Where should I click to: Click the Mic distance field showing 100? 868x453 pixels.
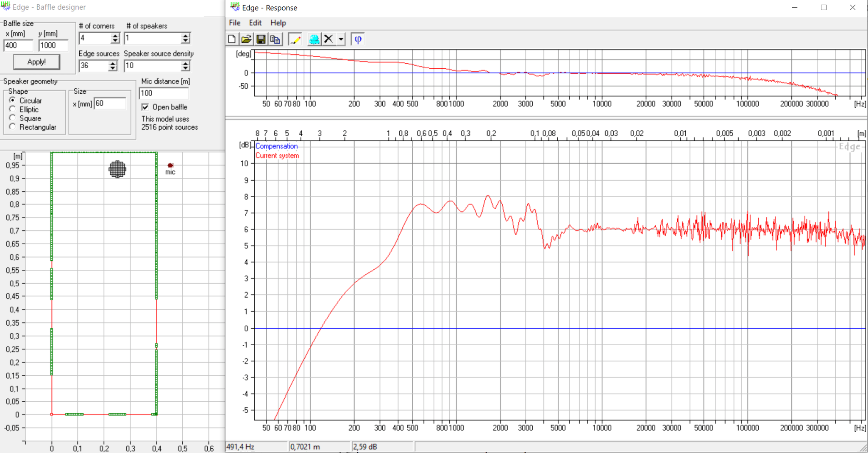coord(164,93)
